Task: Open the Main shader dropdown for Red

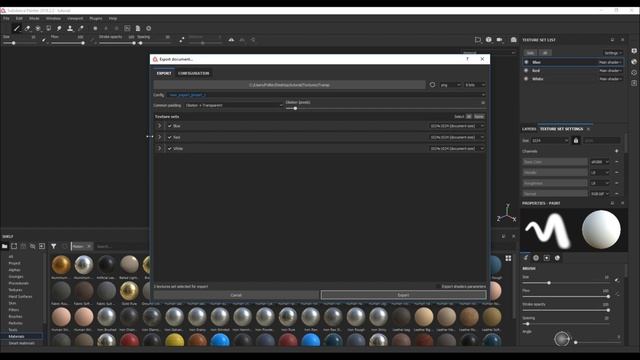Action: click(x=610, y=71)
